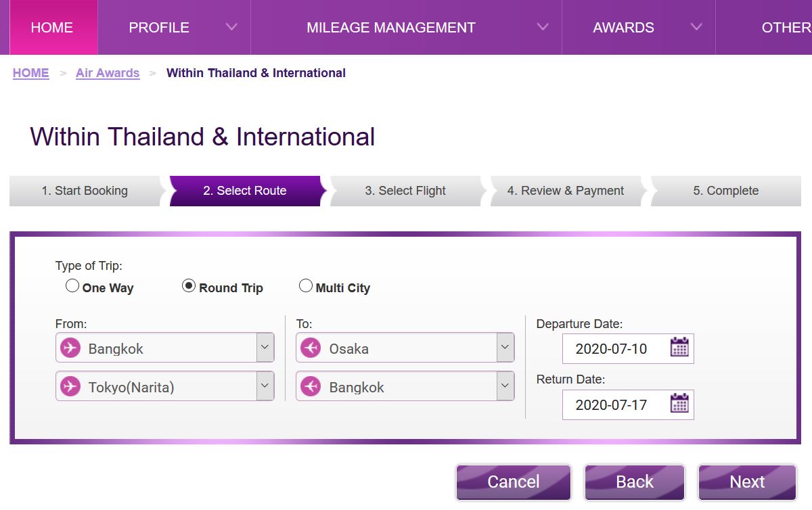Expand the Bangkok From dropdown arrow
The image size is (812, 510).
point(265,348)
